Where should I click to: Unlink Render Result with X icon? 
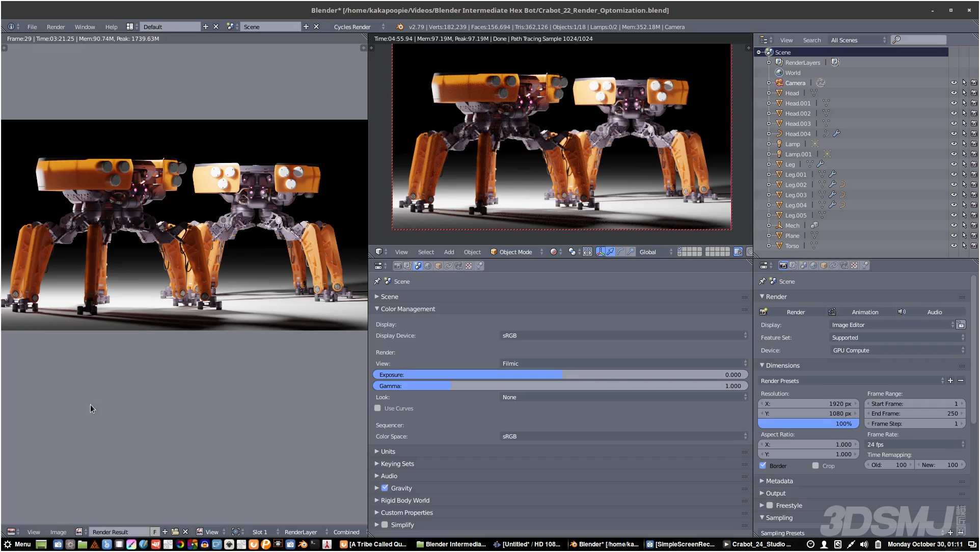click(x=185, y=532)
